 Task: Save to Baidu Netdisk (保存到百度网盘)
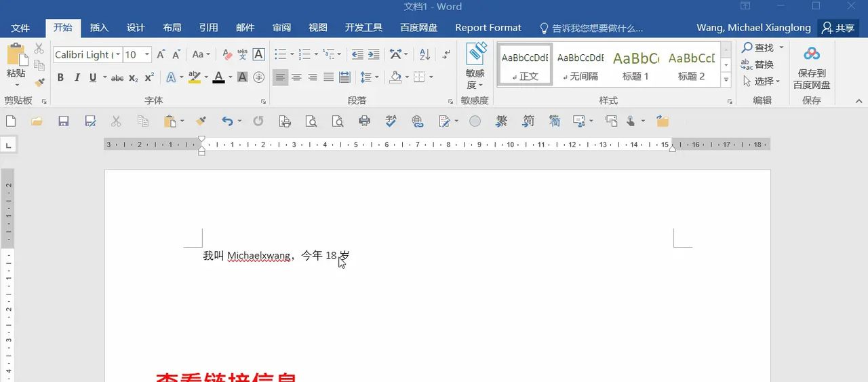[812, 66]
